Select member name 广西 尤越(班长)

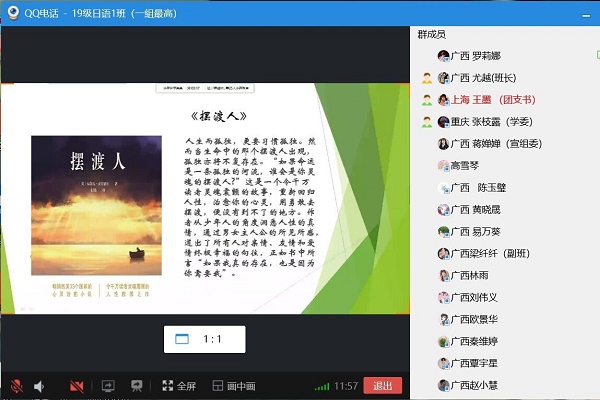coord(483,78)
